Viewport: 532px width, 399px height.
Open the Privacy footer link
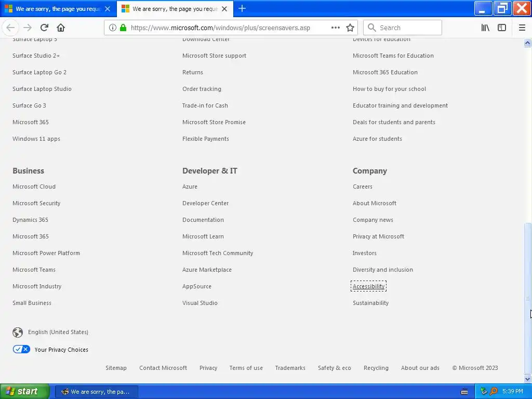tap(208, 368)
